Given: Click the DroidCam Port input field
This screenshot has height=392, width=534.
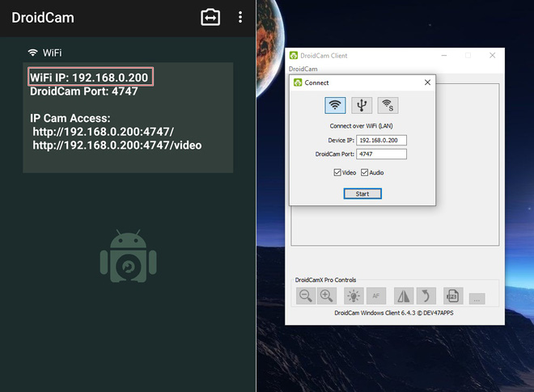Looking at the screenshot, I should [381, 154].
